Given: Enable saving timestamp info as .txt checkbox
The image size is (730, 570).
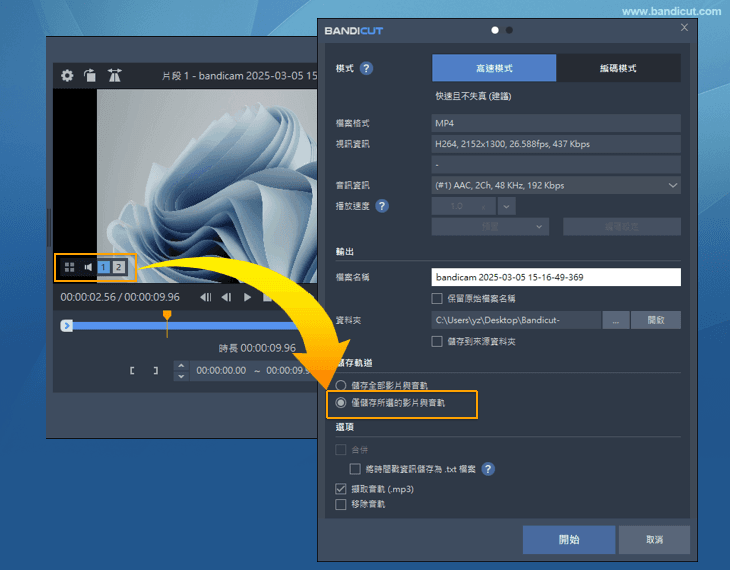Looking at the screenshot, I should coord(355,469).
